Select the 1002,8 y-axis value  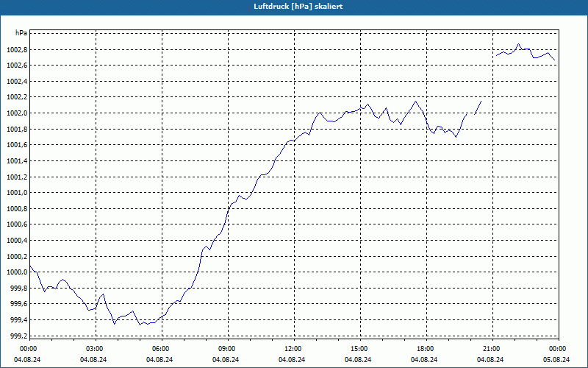[x=17, y=49]
